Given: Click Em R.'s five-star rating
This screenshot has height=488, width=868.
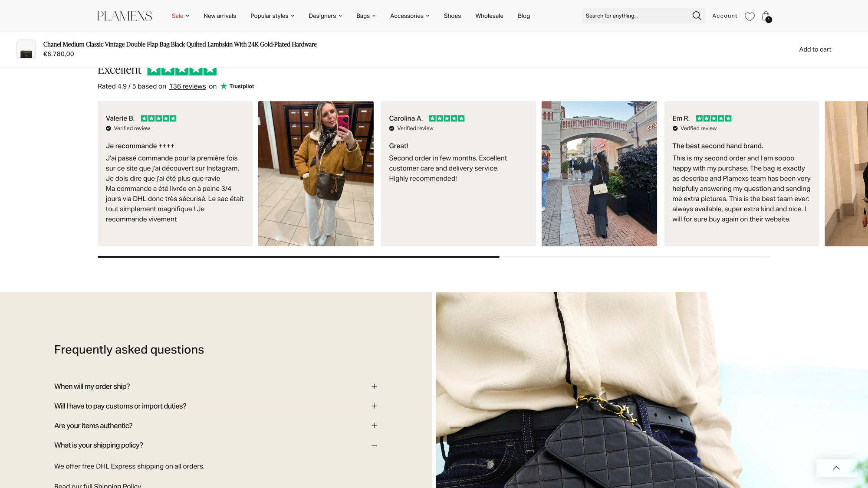Looking at the screenshot, I should tap(713, 118).
